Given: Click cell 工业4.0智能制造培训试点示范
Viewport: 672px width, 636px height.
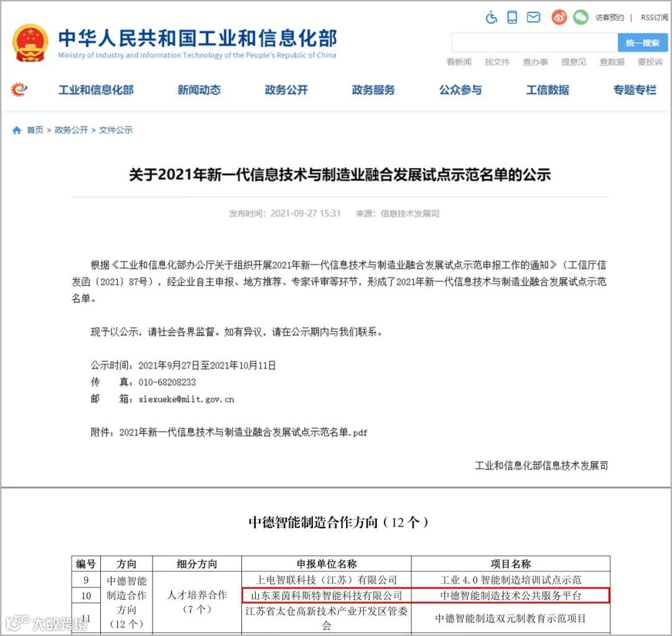Looking at the screenshot, I should pos(510,580).
